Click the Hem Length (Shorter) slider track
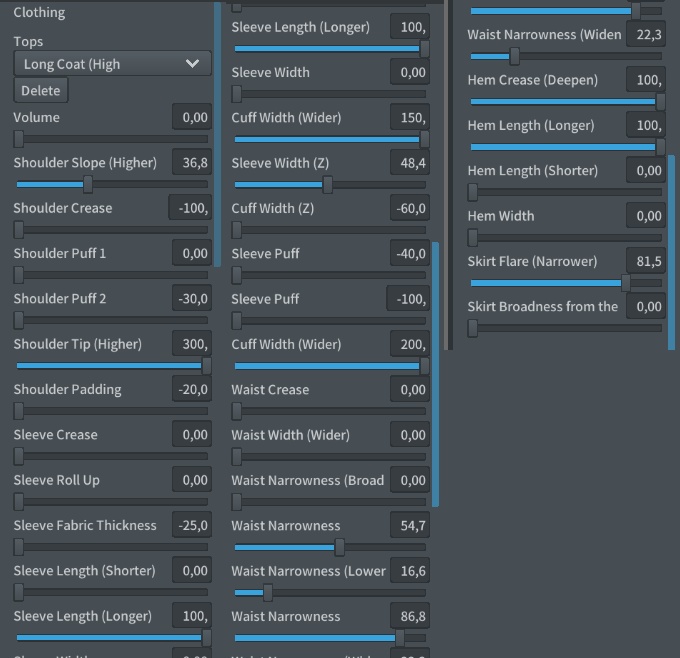 coord(566,192)
